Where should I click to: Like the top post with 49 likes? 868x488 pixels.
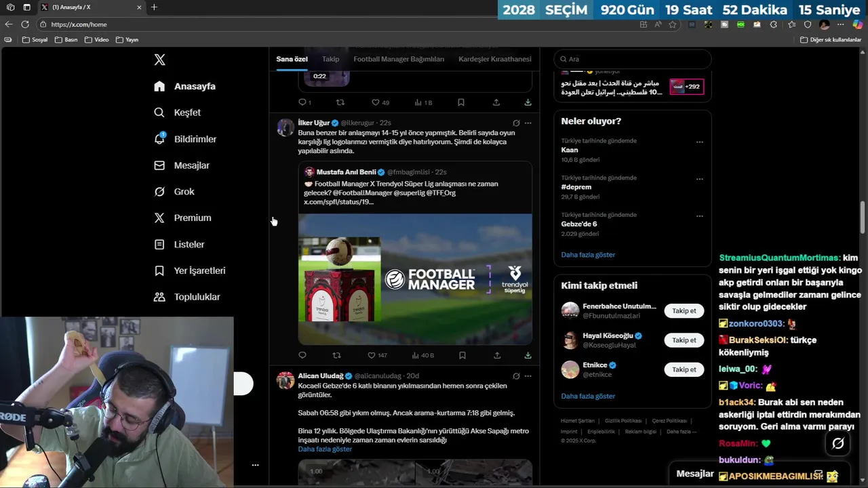pos(380,102)
